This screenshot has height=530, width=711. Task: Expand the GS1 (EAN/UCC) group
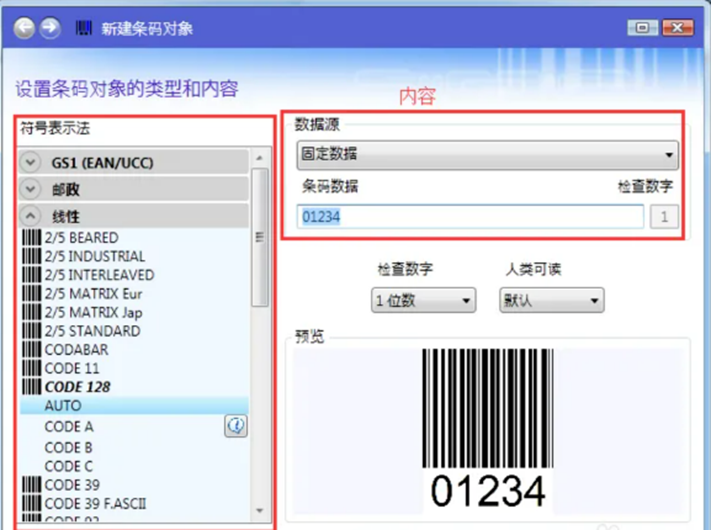click(x=133, y=162)
